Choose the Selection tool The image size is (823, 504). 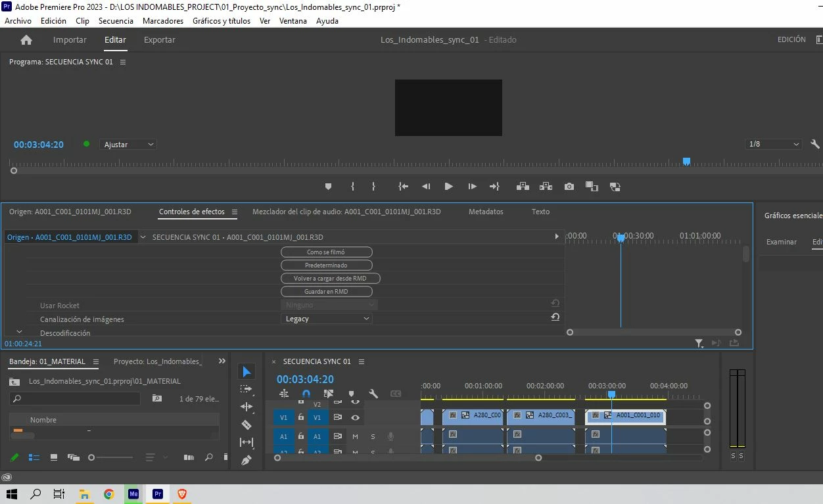coord(247,372)
